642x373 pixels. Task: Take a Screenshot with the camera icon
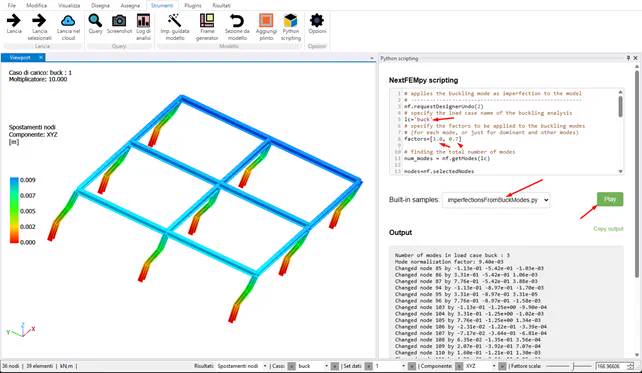(x=119, y=20)
